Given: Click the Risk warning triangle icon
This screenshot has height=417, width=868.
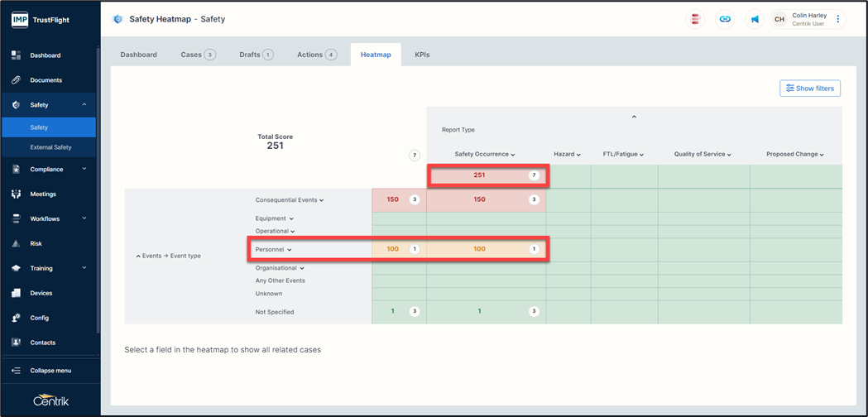Looking at the screenshot, I should tap(16, 244).
